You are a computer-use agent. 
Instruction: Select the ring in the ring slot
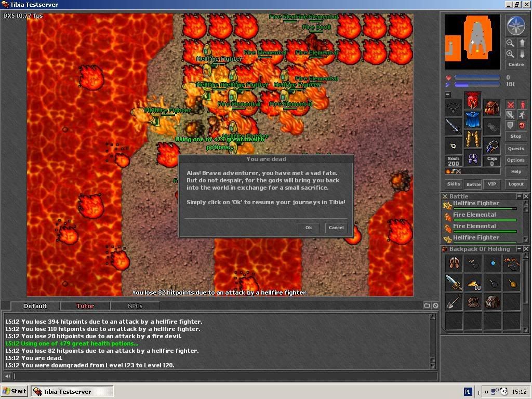[454, 146]
